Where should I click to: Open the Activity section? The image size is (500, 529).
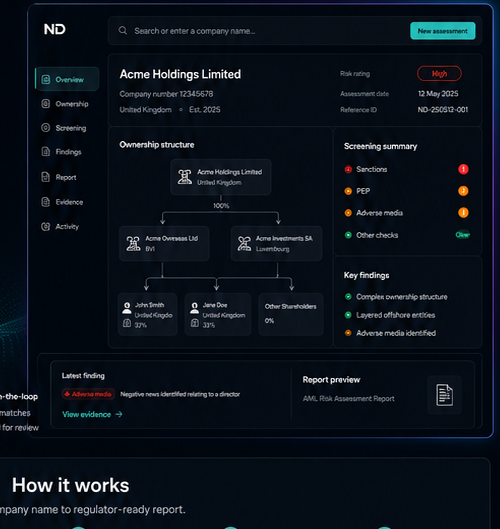tap(60, 227)
